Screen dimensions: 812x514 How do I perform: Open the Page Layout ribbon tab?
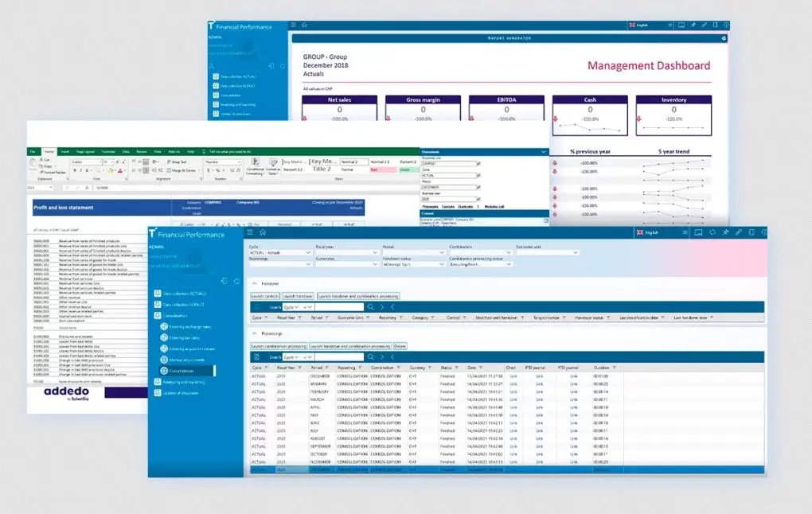pyautogui.click(x=84, y=150)
